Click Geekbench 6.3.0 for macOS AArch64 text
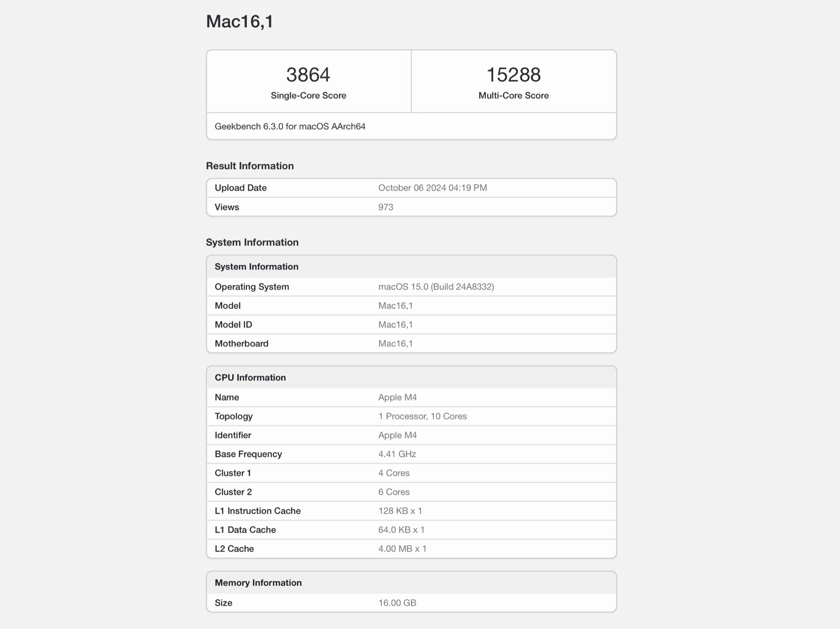The width and height of the screenshot is (840, 629). click(x=290, y=126)
